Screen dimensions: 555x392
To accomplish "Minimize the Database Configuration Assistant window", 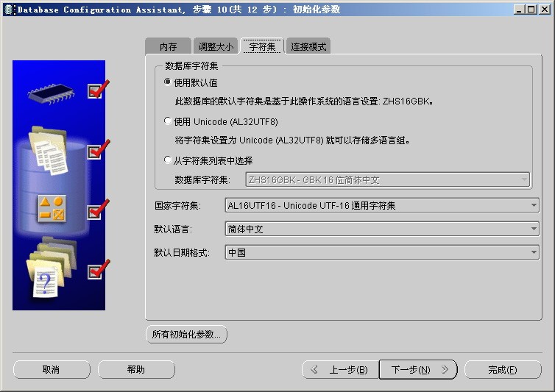I will (x=519, y=10).
